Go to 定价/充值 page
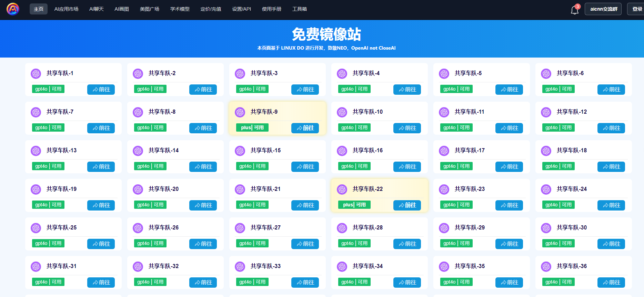 pyautogui.click(x=211, y=9)
